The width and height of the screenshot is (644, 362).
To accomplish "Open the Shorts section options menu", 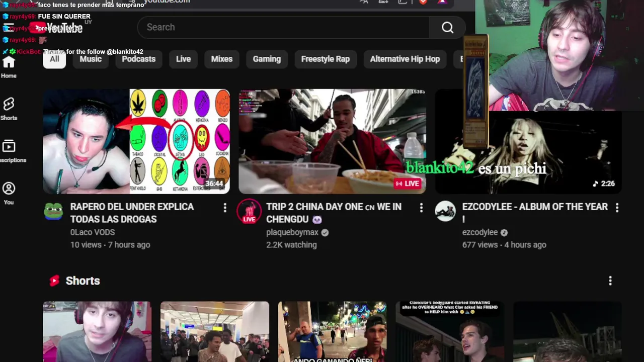I will [610, 281].
